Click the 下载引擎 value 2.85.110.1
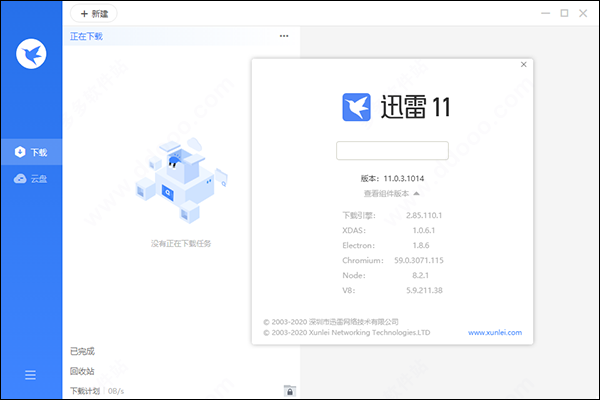This screenshot has height=400, width=600. pos(424,215)
